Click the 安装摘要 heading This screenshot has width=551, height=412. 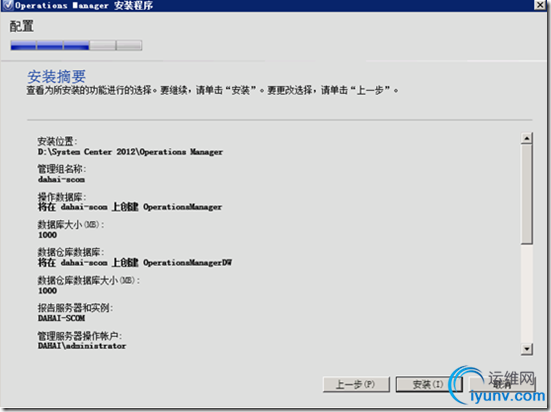(57, 76)
